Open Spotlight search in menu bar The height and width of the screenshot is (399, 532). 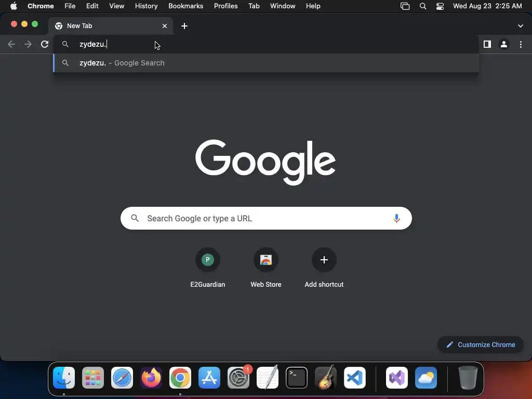423,6
